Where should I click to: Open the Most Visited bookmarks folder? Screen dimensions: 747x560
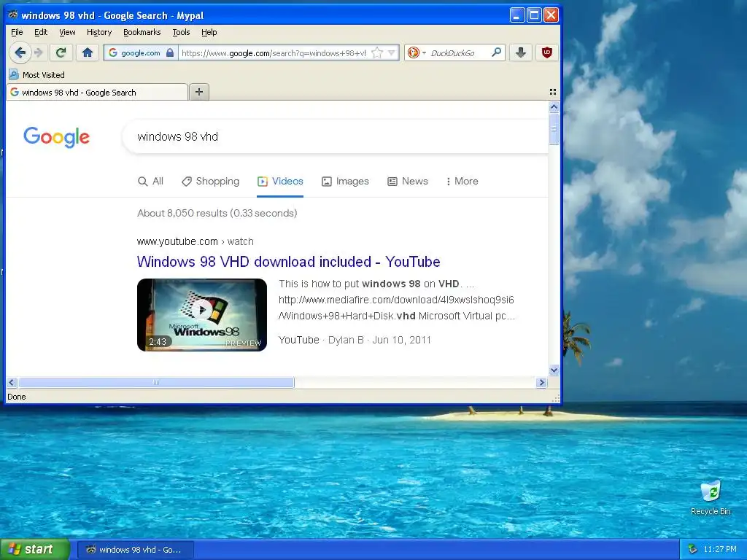(36, 75)
